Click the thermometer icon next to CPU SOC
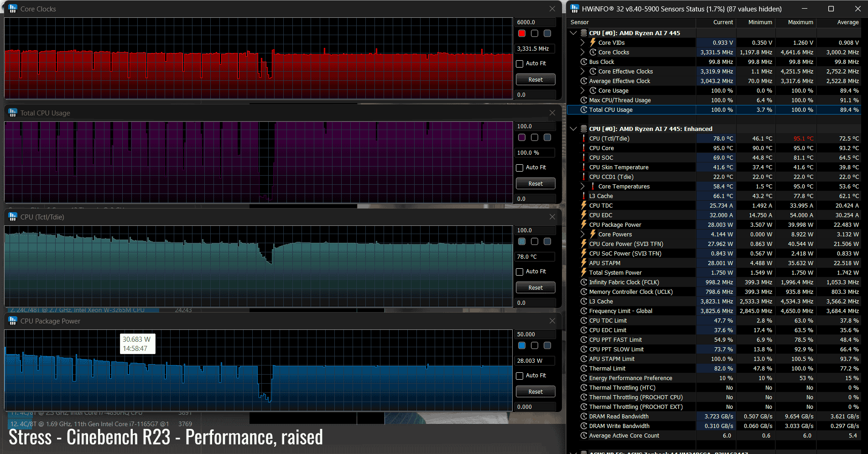Image resolution: width=868 pixels, height=454 pixels. click(x=584, y=157)
